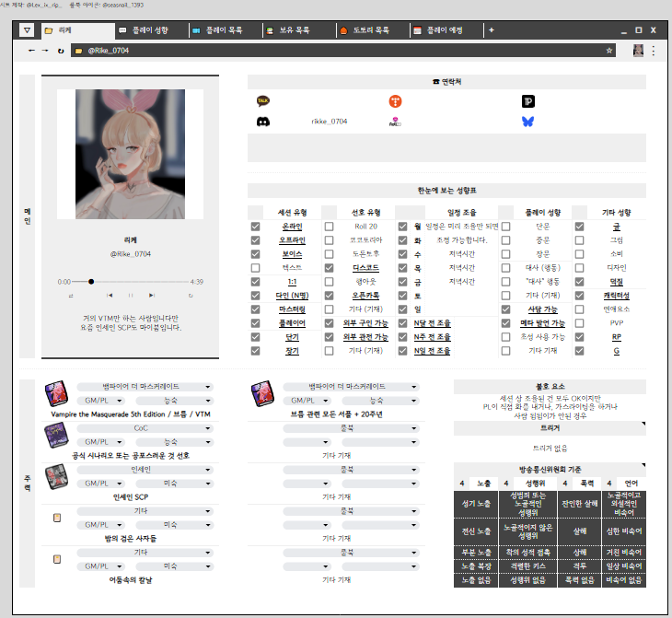
Task: Click the Bluesky butterfly icon
Action: click(528, 122)
